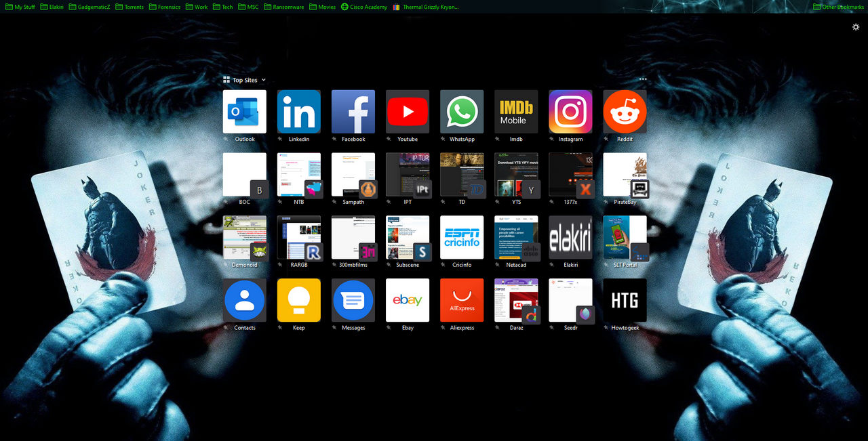The image size is (868, 441).
Task: Open the Demonoid tile
Action: (x=244, y=238)
